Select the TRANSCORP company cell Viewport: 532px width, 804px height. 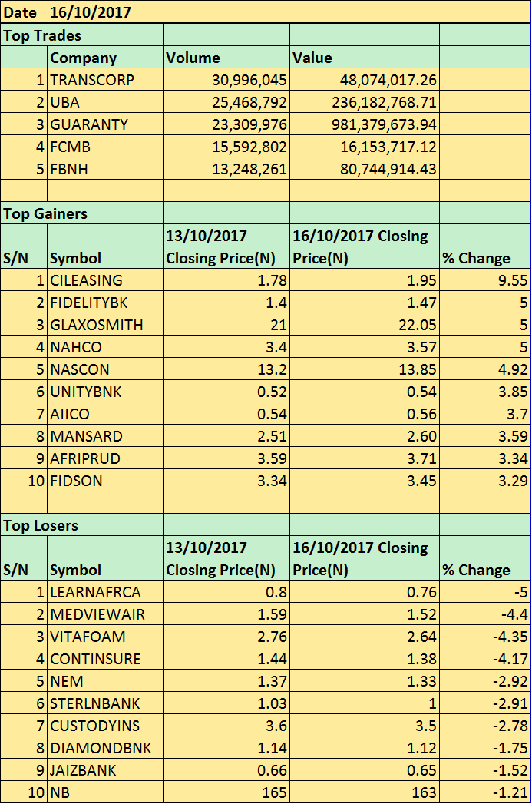(x=105, y=79)
